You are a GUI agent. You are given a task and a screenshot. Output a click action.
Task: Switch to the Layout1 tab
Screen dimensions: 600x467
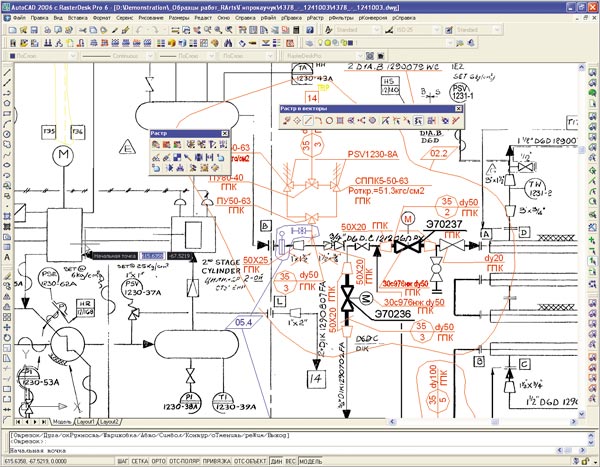click(x=85, y=422)
